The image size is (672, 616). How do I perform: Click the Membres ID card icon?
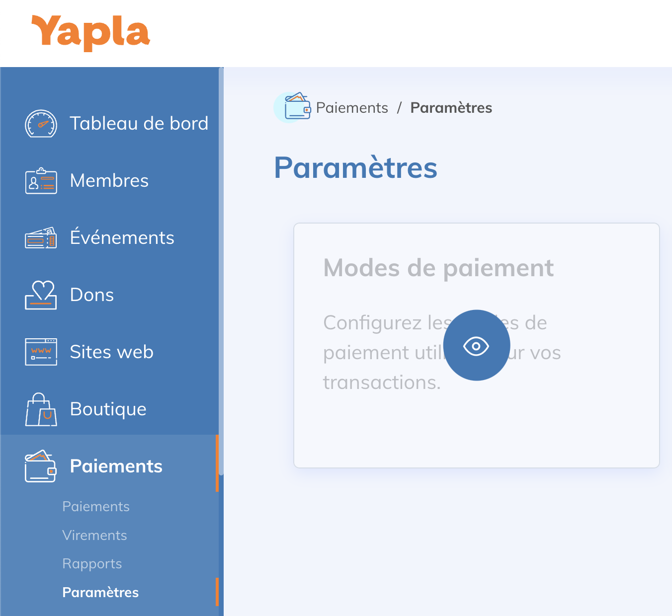point(41,181)
